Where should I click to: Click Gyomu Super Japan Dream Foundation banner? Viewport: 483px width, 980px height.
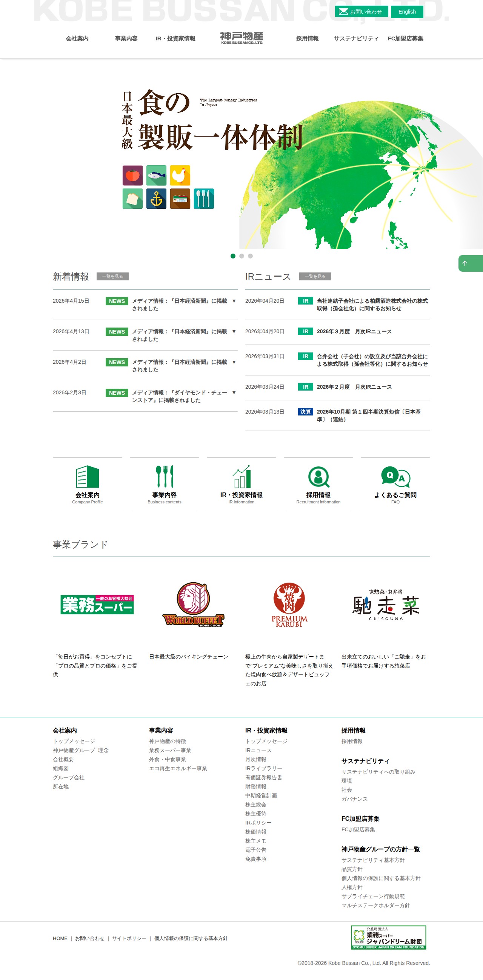tap(388, 937)
